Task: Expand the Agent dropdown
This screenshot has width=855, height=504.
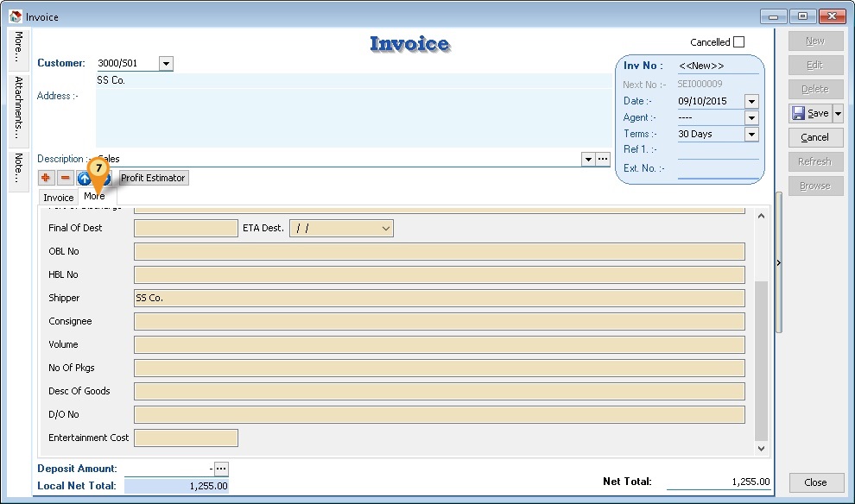Action: point(750,117)
